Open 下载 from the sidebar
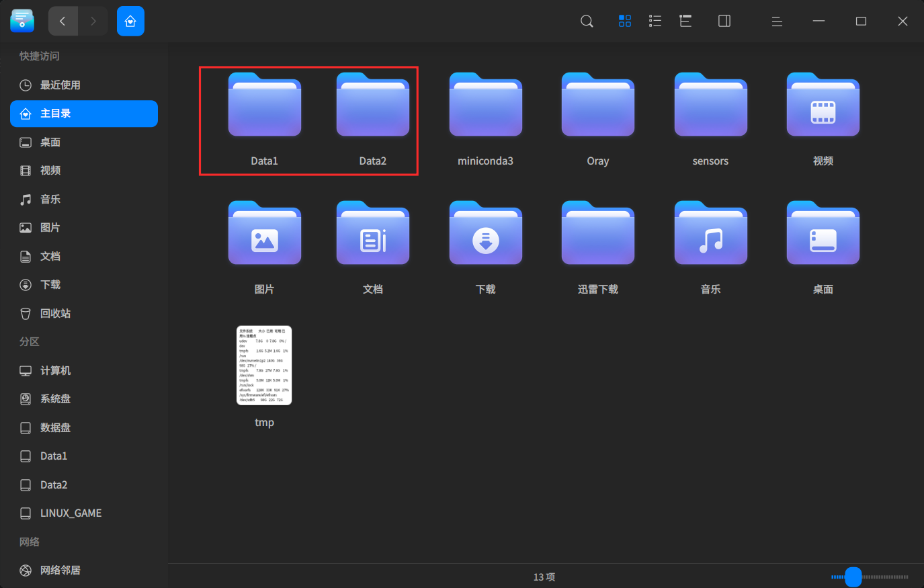This screenshot has width=924, height=588. click(84, 285)
